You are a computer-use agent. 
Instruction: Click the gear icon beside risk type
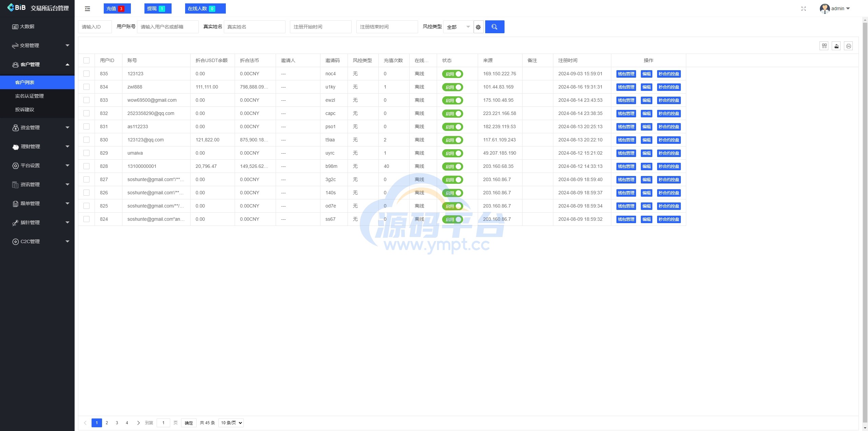pos(478,27)
